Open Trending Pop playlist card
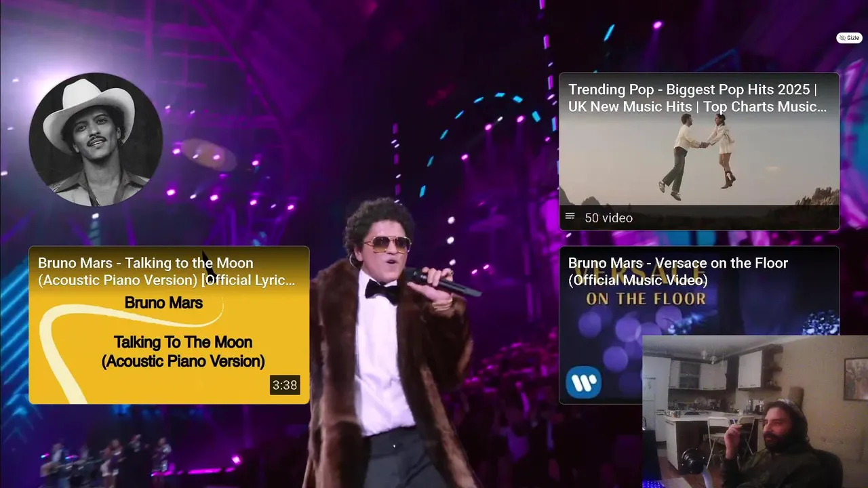Viewport: 868px width, 488px height. pos(699,151)
